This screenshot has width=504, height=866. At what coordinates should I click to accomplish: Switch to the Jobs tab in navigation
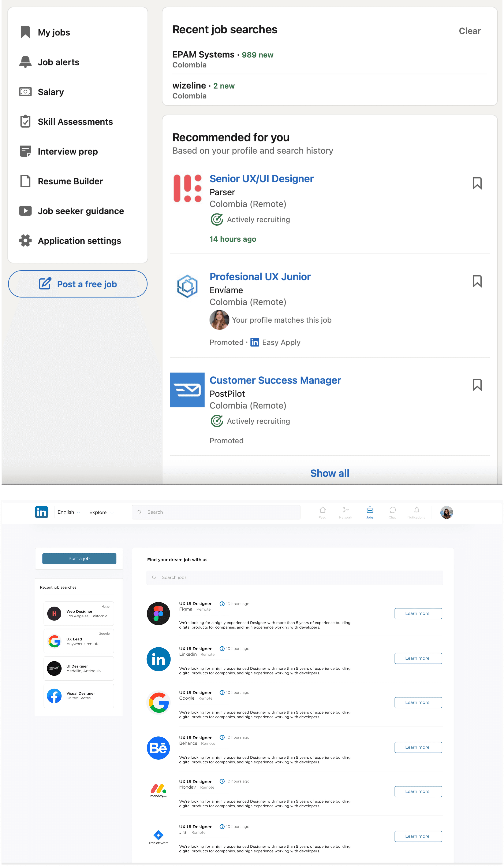click(x=370, y=512)
